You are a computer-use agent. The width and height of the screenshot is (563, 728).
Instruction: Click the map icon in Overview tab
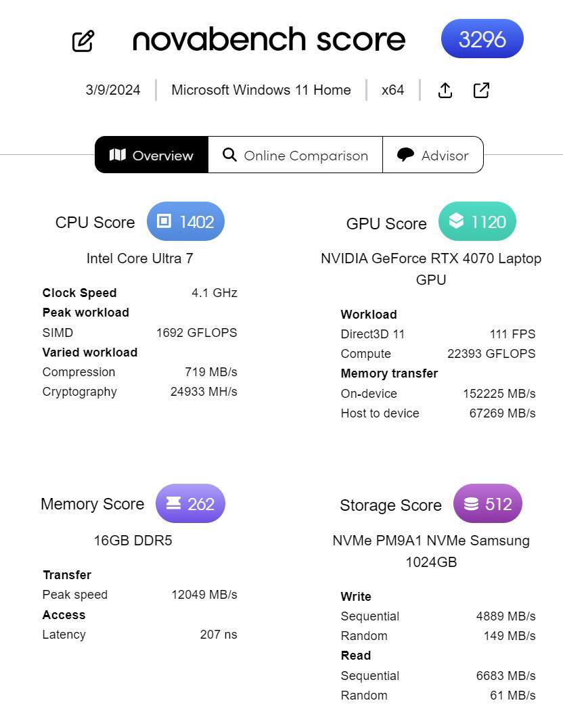point(118,155)
